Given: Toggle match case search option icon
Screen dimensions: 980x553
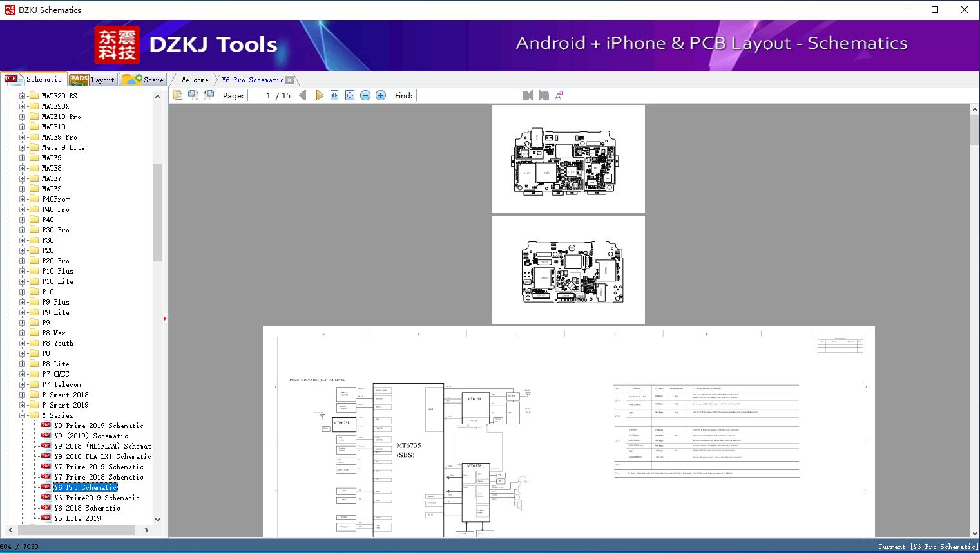Looking at the screenshot, I should coord(559,95).
